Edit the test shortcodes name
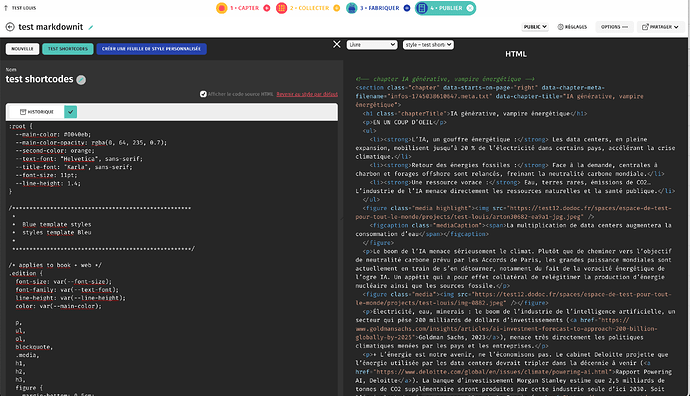 (81, 80)
